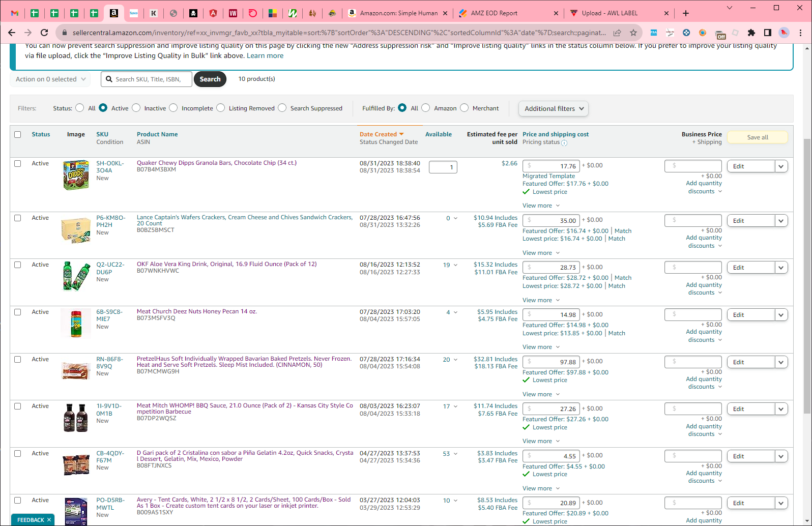Select the Inactive status filter

coord(136,108)
